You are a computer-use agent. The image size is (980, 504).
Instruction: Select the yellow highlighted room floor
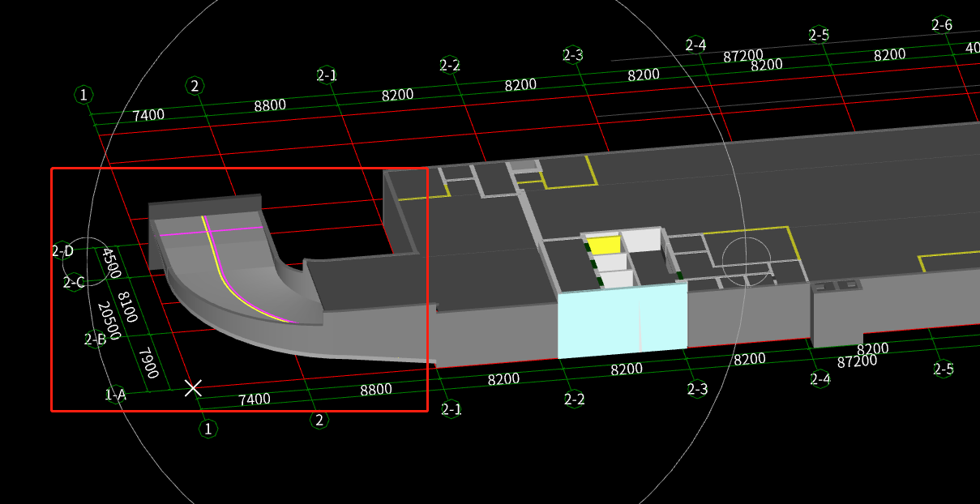click(x=604, y=245)
